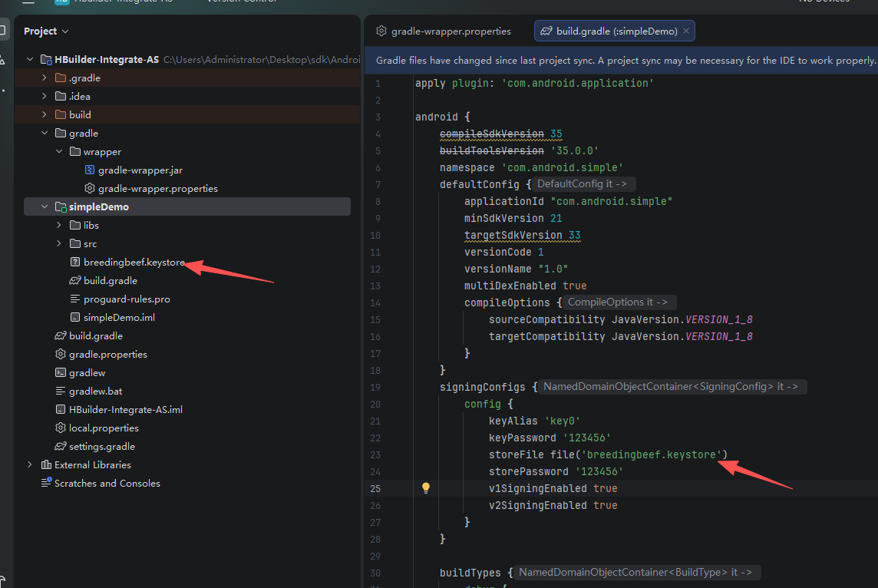Select gradlew.bat file

[95, 391]
